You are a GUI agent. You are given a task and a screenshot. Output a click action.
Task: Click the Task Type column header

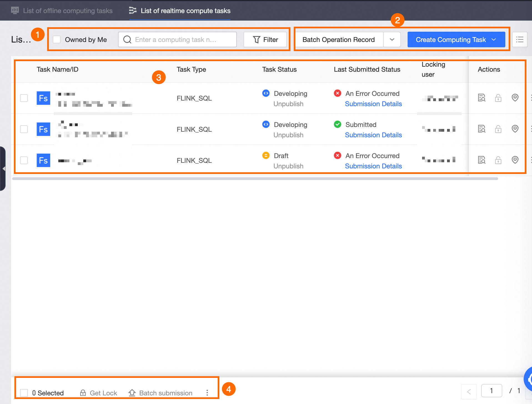click(191, 69)
